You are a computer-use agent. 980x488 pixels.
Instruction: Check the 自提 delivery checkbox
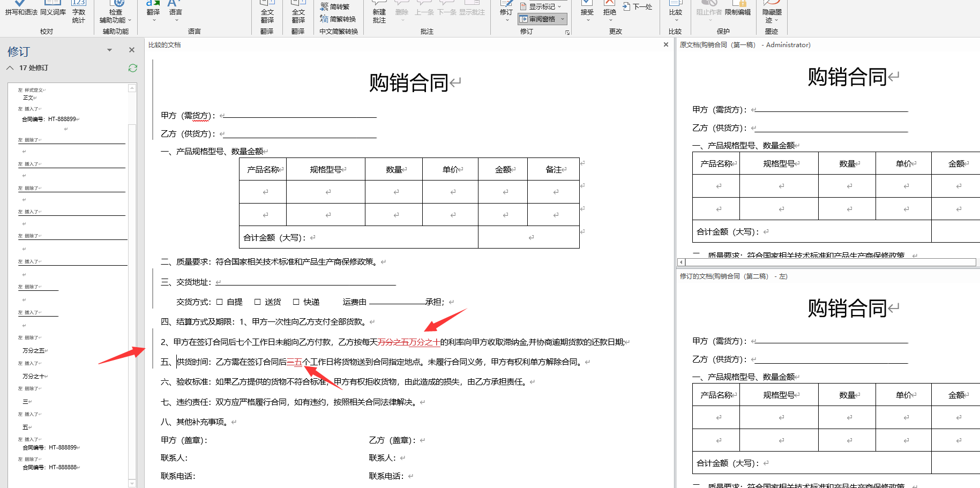click(x=220, y=302)
